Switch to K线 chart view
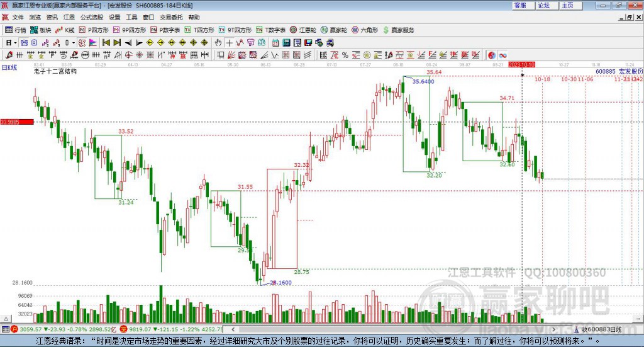The width and height of the screenshot is (644, 347). click(65, 30)
